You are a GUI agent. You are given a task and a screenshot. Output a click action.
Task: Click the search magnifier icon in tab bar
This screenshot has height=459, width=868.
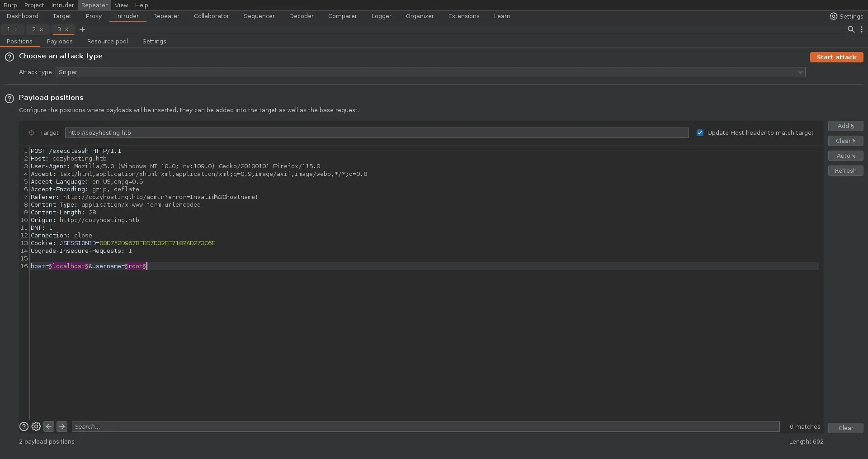tap(851, 29)
